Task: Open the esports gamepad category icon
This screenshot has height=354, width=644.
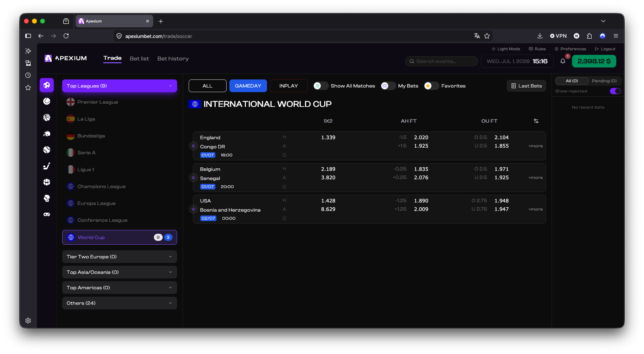Action: point(47,214)
